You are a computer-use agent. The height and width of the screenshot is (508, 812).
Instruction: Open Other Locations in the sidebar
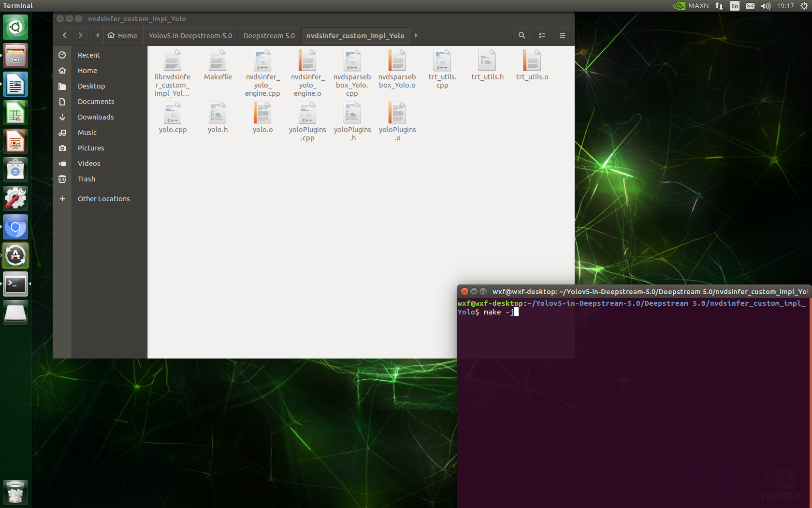click(x=103, y=198)
